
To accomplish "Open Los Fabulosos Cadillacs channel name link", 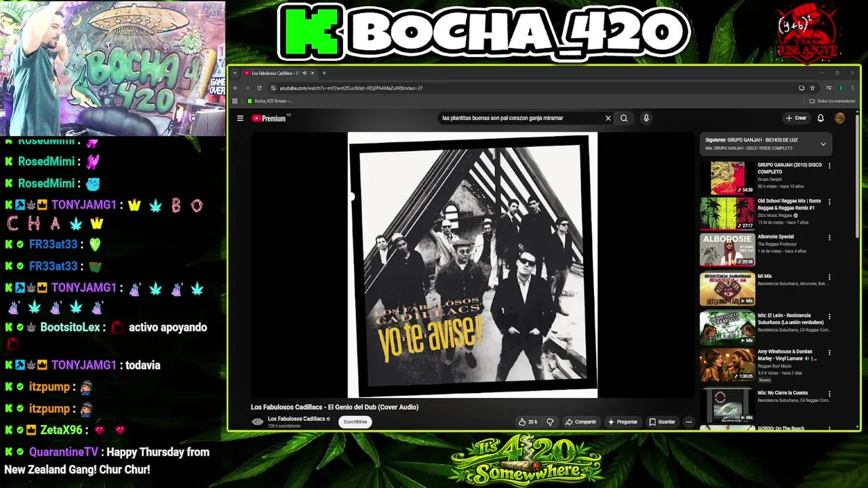I will [x=296, y=419].
